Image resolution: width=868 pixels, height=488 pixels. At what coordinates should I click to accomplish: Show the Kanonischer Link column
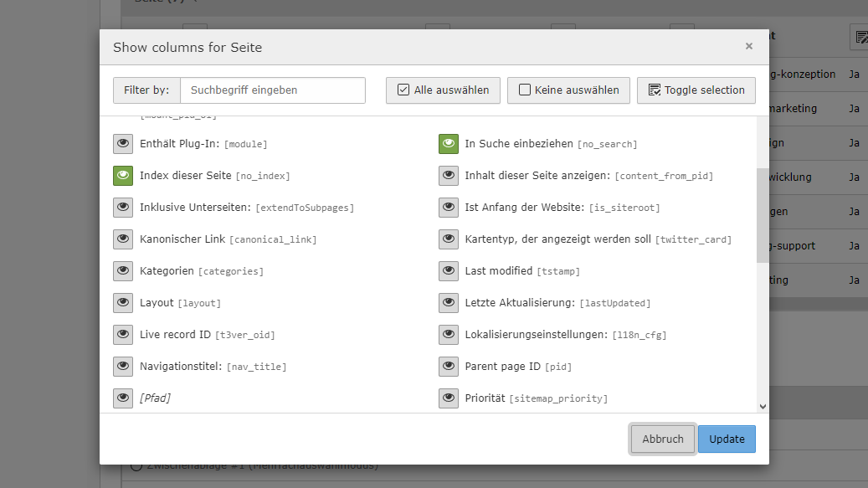(x=123, y=239)
